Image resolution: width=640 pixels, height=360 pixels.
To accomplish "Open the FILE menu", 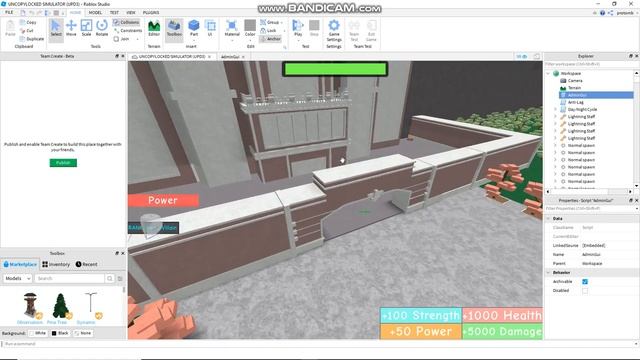I will [9, 13].
